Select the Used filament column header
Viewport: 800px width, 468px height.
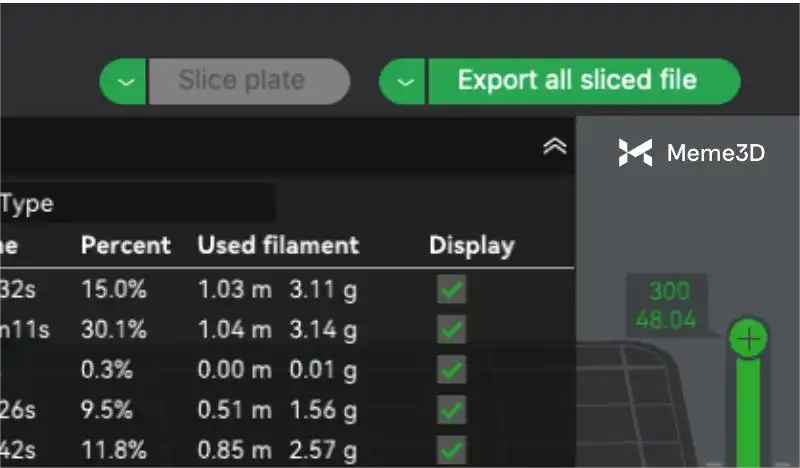point(278,245)
